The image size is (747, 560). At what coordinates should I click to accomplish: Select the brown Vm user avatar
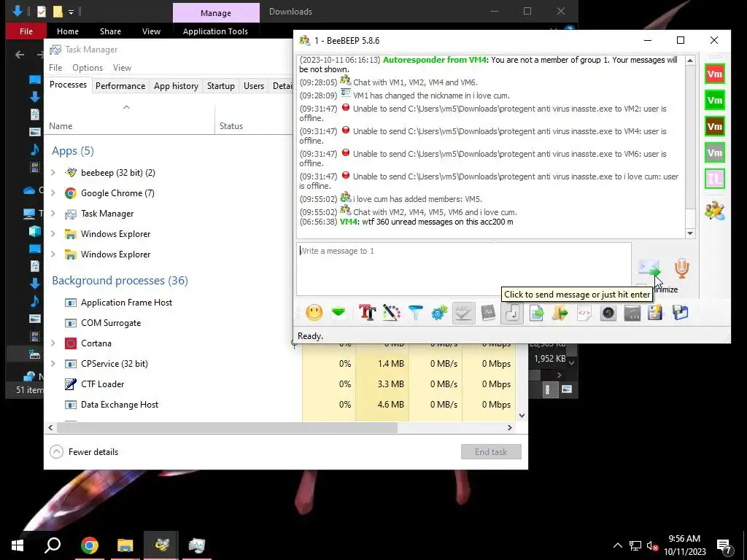[x=715, y=127]
